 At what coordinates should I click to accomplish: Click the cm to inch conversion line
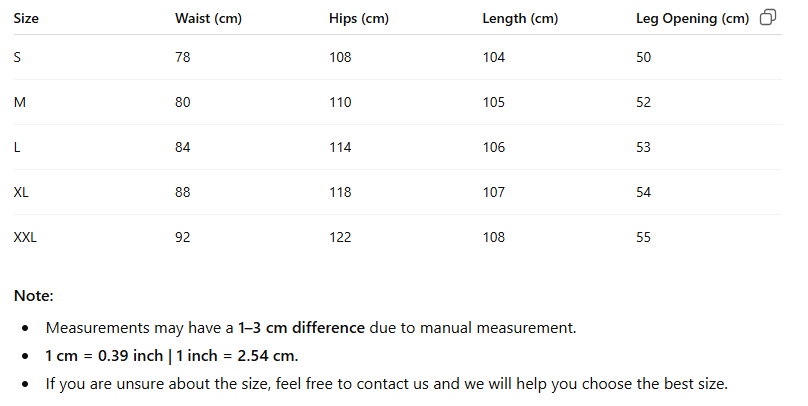pos(172,356)
